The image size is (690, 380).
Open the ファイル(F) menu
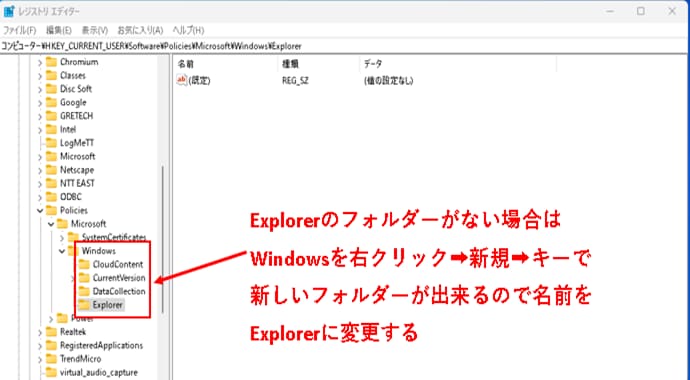[x=19, y=30]
